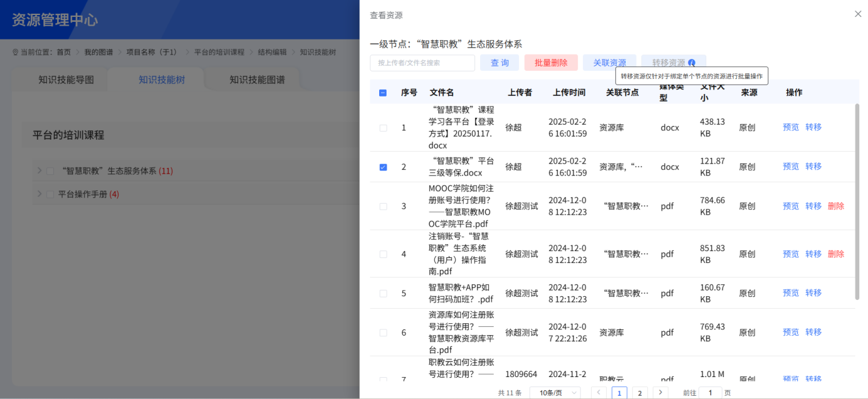The height and width of the screenshot is (399, 868).
Task: Delete the 注销账号 operation guide file
Action: 836,254
